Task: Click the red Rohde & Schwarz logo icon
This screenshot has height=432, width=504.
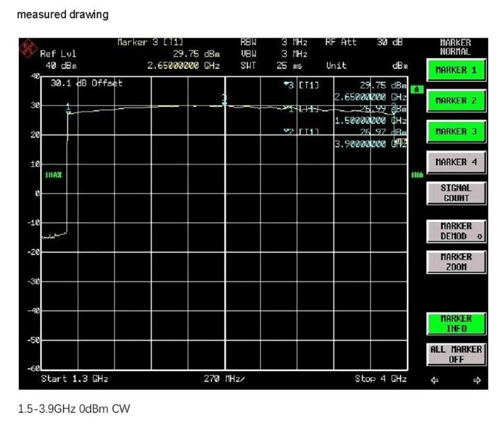Action: tap(28, 49)
